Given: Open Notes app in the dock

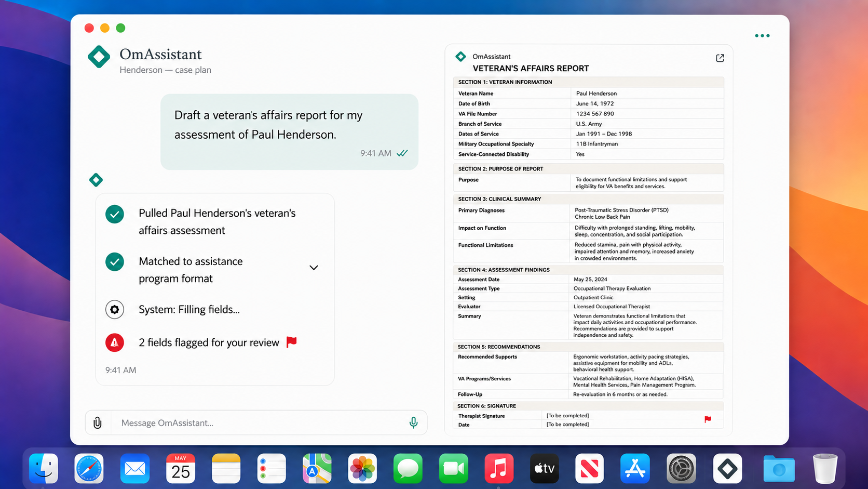Looking at the screenshot, I should point(226,468).
